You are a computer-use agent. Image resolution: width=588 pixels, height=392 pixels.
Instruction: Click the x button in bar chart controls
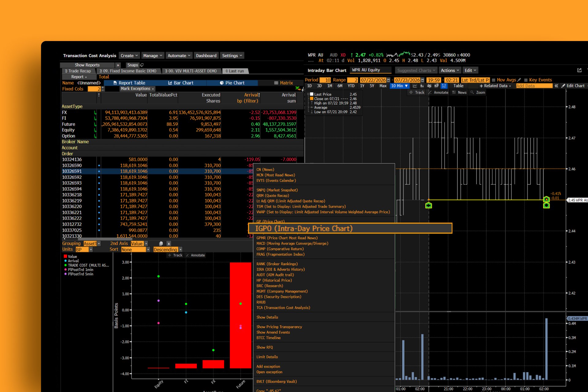[x=168, y=244]
